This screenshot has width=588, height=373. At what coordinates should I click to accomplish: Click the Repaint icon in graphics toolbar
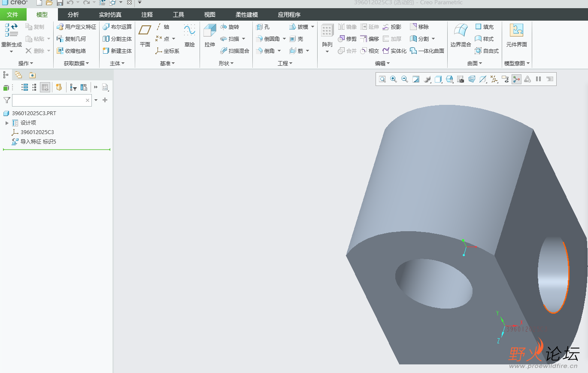(x=416, y=79)
